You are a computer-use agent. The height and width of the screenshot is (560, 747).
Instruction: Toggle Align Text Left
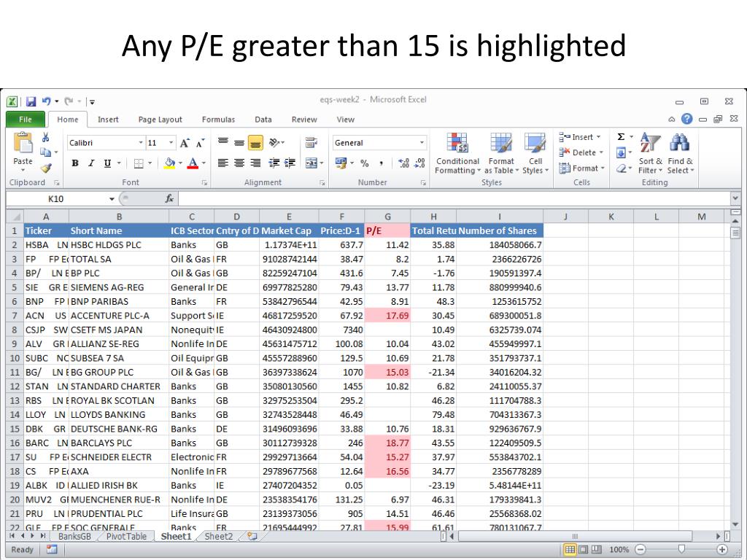[x=223, y=163]
